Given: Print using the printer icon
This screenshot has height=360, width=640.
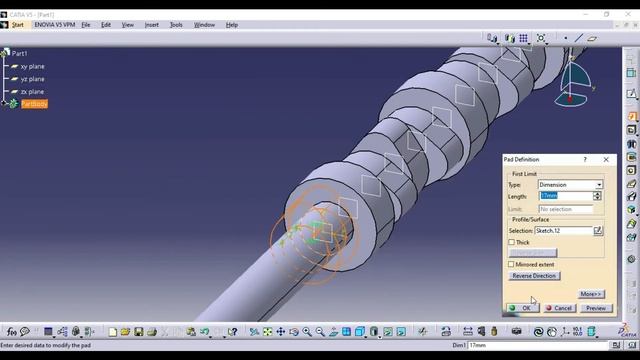Looking at the screenshot, I should [x=152, y=332].
